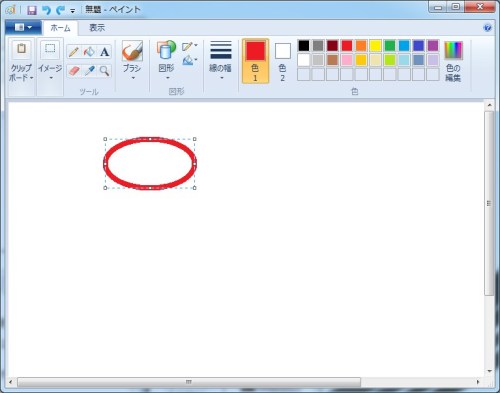Click the Help question mark icon
500x393 pixels.
pyautogui.click(x=487, y=28)
